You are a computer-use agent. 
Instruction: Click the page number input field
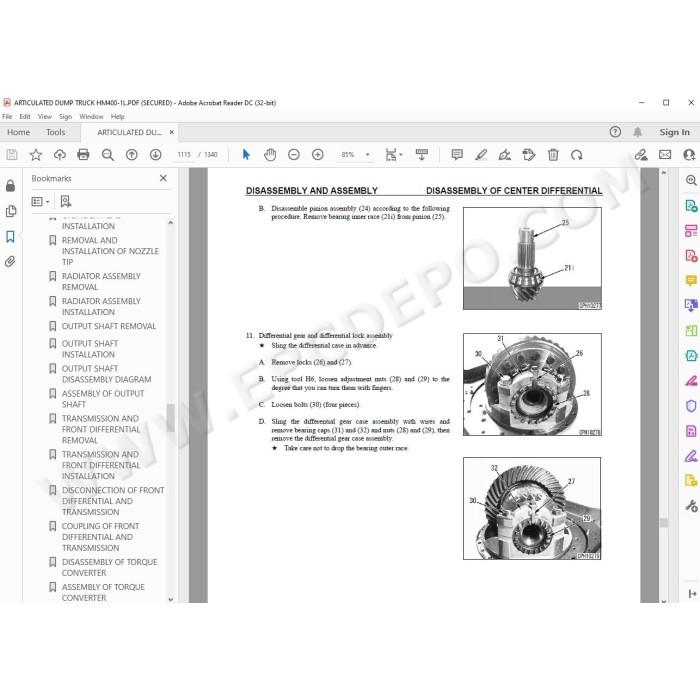pyautogui.click(x=184, y=154)
